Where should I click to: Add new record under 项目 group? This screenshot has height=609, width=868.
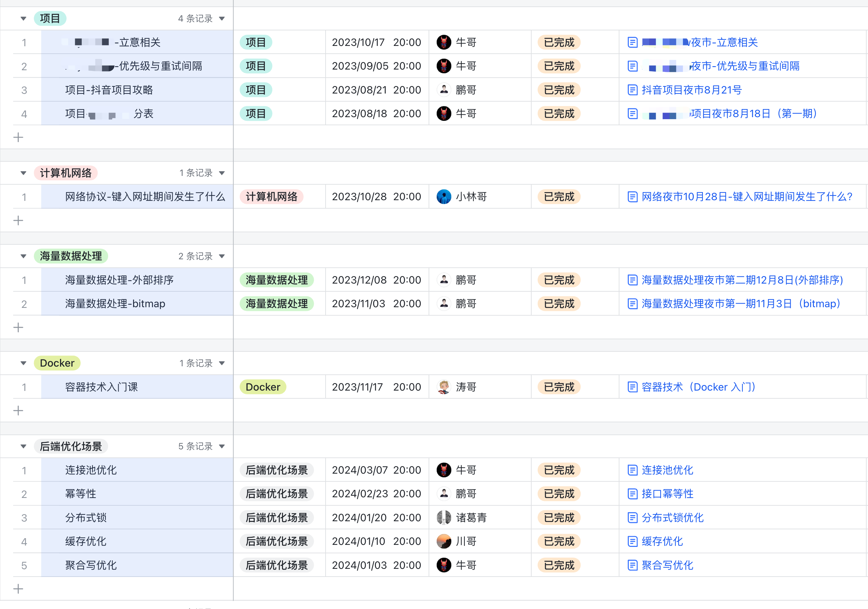(x=18, y=137)
